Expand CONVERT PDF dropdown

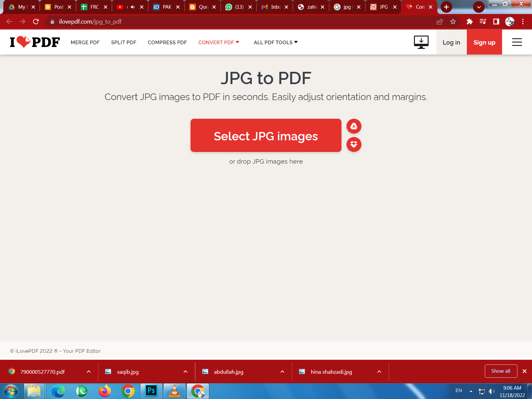coord(219,42)
